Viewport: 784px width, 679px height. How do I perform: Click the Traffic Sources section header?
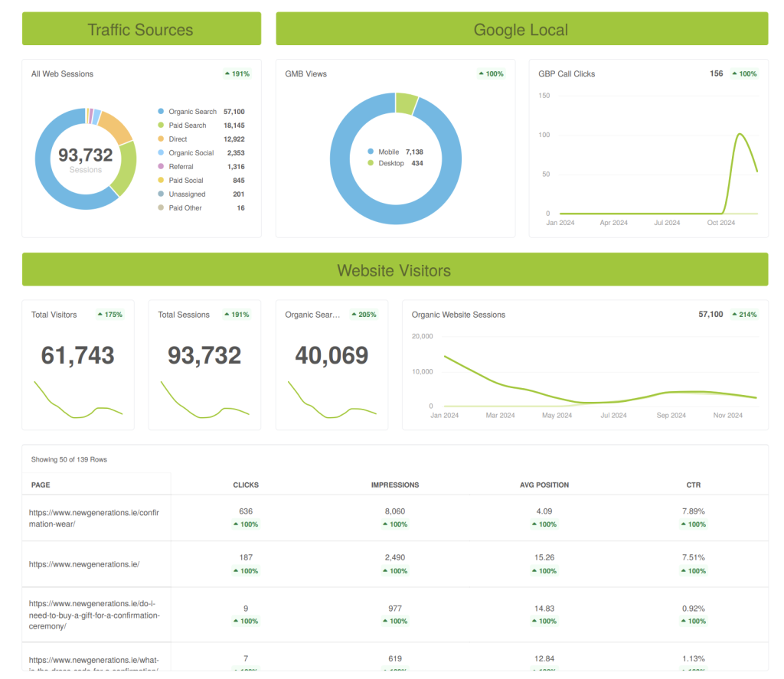142,29
